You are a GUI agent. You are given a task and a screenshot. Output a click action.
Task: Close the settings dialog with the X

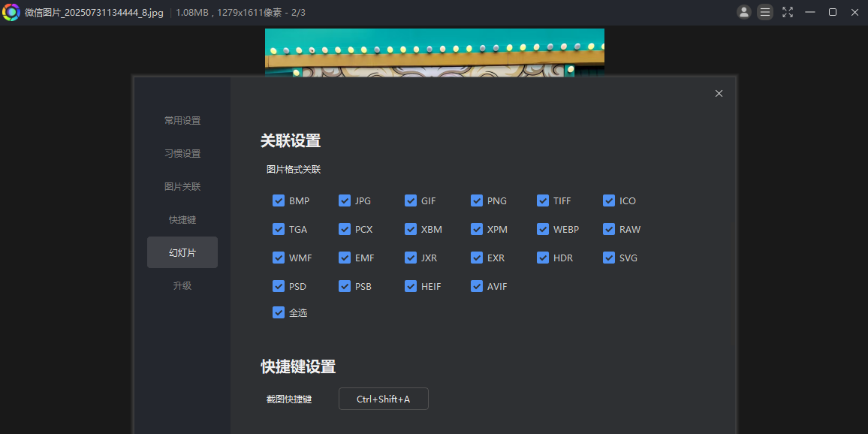[719, 94]
